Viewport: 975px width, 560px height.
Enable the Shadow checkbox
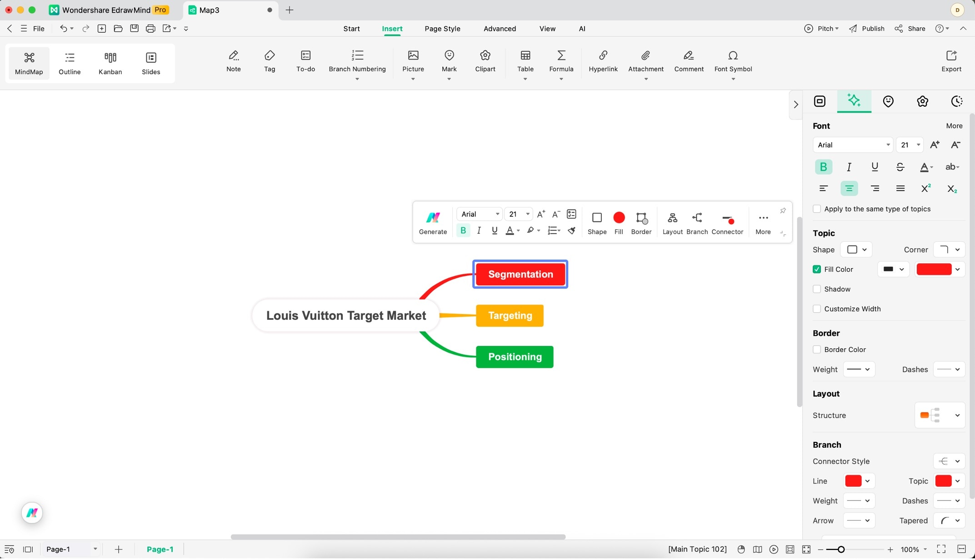click(x=817, y=289)
